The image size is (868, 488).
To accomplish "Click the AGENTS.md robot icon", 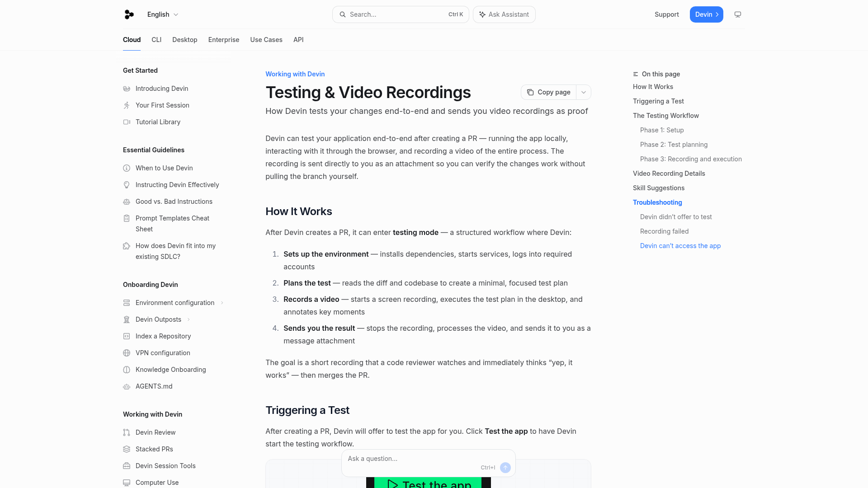I will coord(127,386).
